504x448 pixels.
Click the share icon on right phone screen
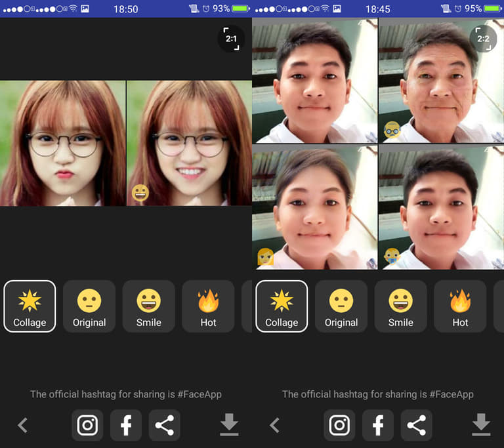tap(416, 425)
